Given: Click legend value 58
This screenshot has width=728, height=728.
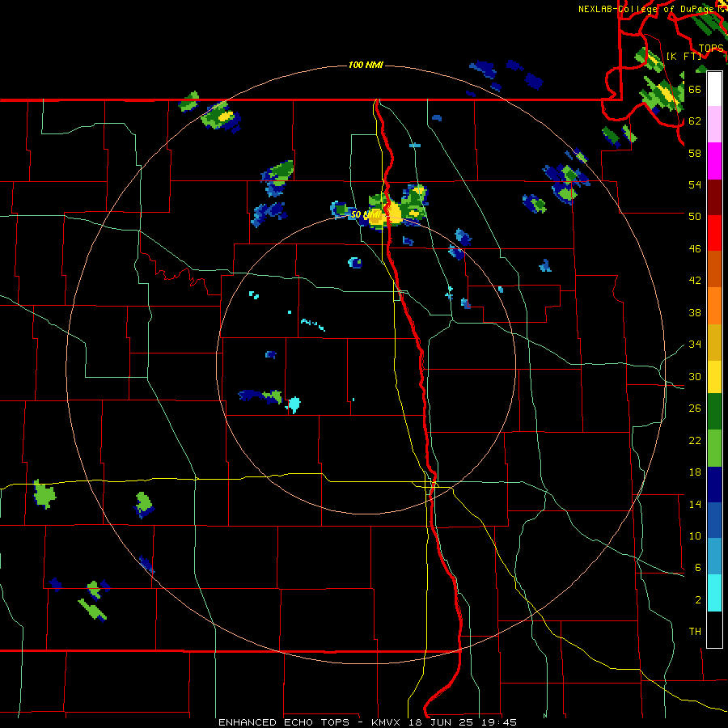Looking at the screenshot, I should point(695,153).
